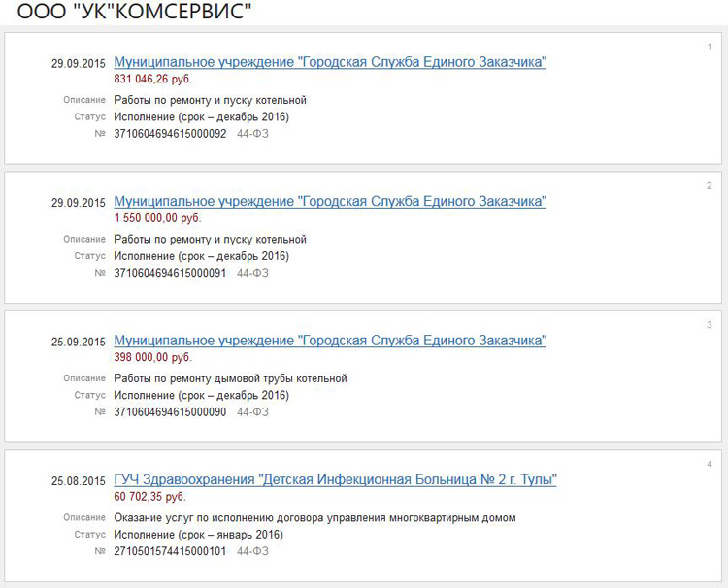Click the 60 702,35 руб. amount

click(x=149, y=497)
